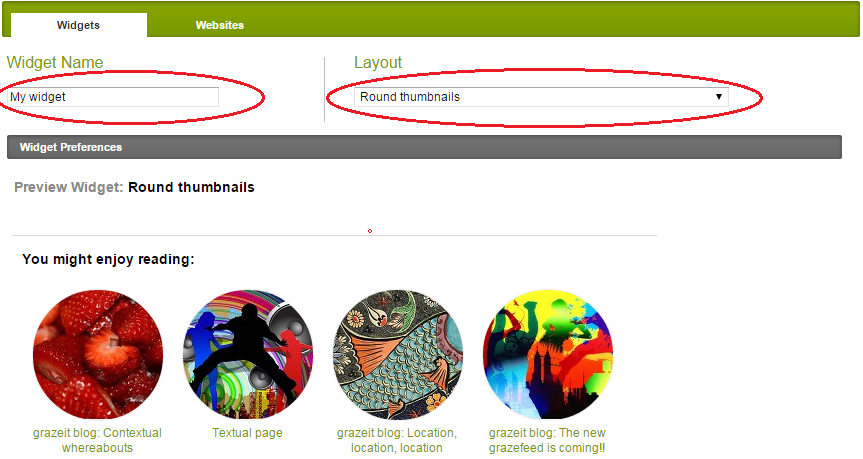Switch to the Widgets tab
Viewport: 863px width, 459px height.
pyautogui.click(x=78, y=25)
